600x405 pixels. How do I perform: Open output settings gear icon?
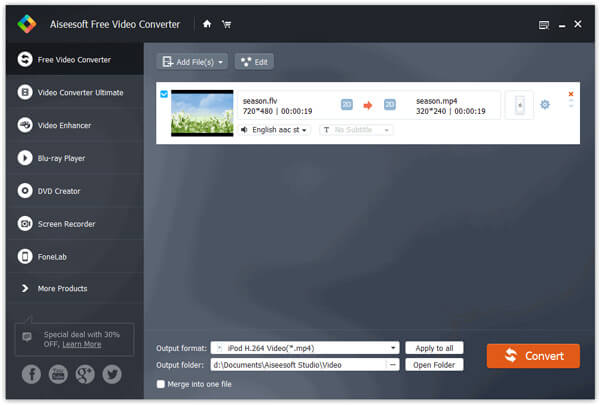coord(545,104)
